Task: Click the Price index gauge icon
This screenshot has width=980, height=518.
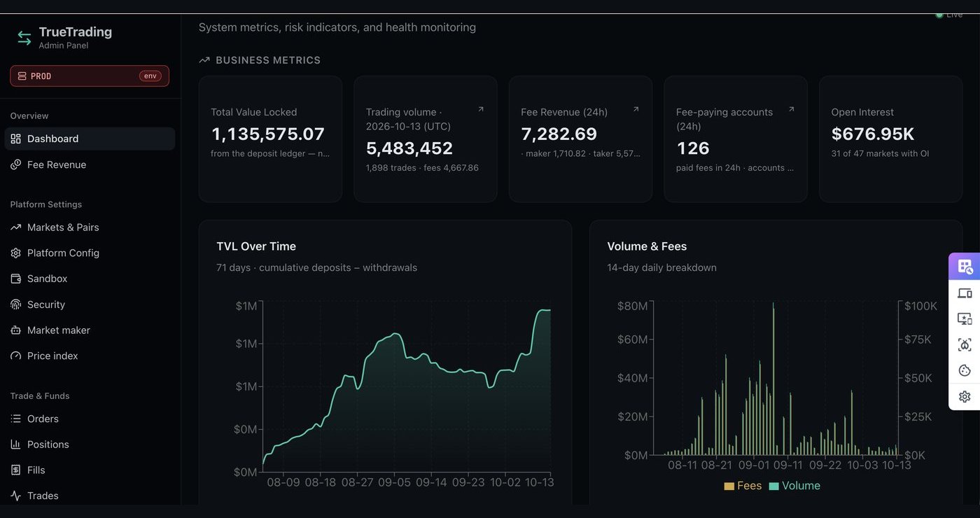Action: tap(15, 356)
